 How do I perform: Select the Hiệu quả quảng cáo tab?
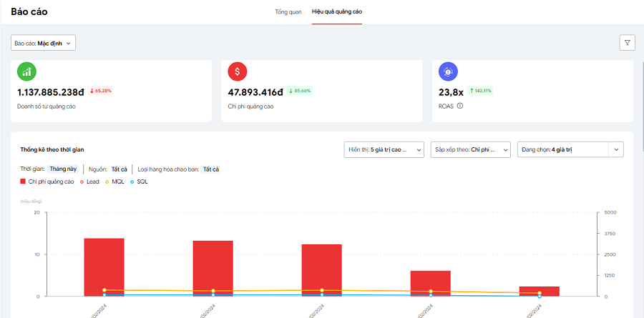(x=336, y=12)
